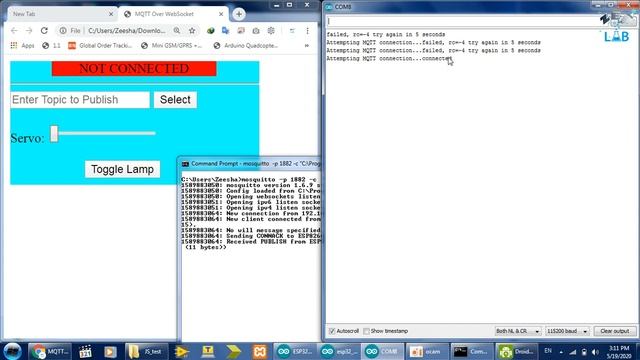
Task: Click the Toggle Lamp button
Action: point(122,169)
